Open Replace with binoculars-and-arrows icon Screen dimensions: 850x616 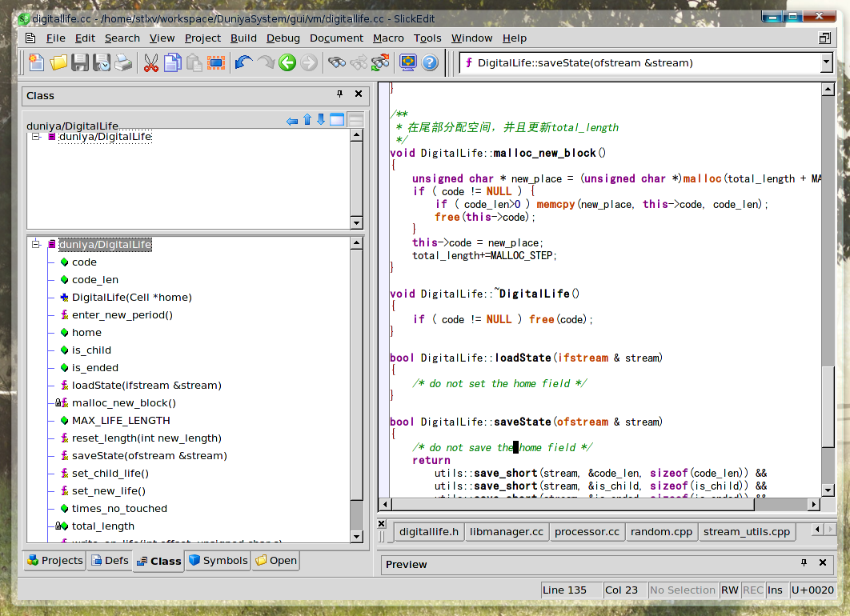pos(380,63)
